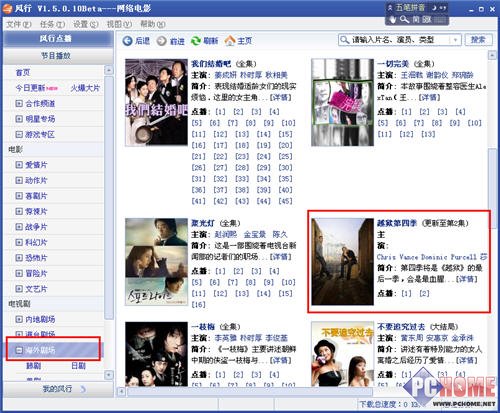Click the hand icon on IME floating bar
This screenshot has height=413, width=500.
click(x=393, y=20)
